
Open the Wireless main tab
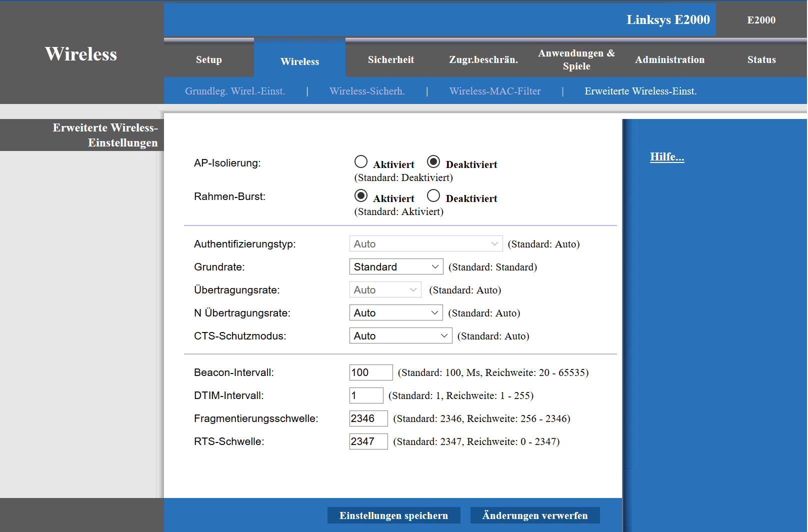coord(300,61)
